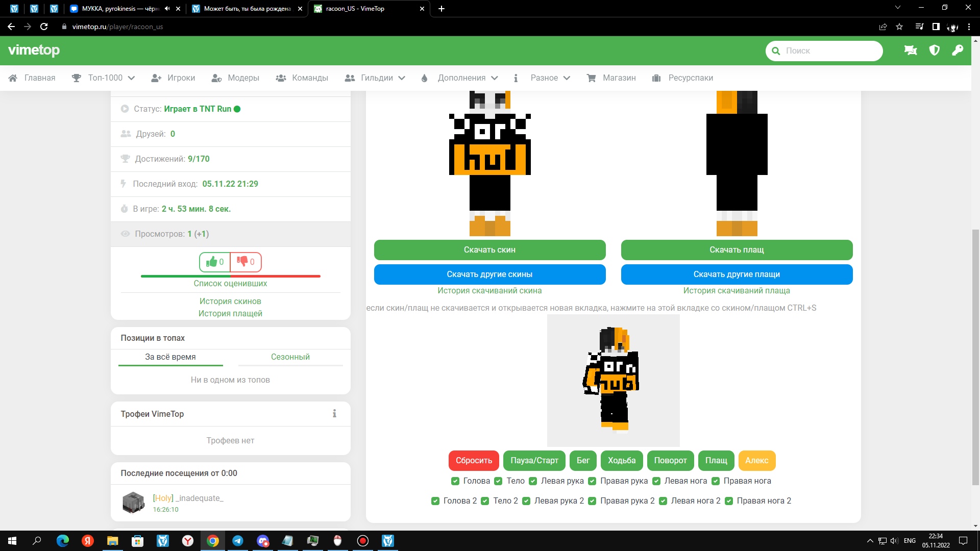The width and height of the screenshot is (980, 551).
Task: Click the thumbs-down dislike button
Action: click(246, 262)
